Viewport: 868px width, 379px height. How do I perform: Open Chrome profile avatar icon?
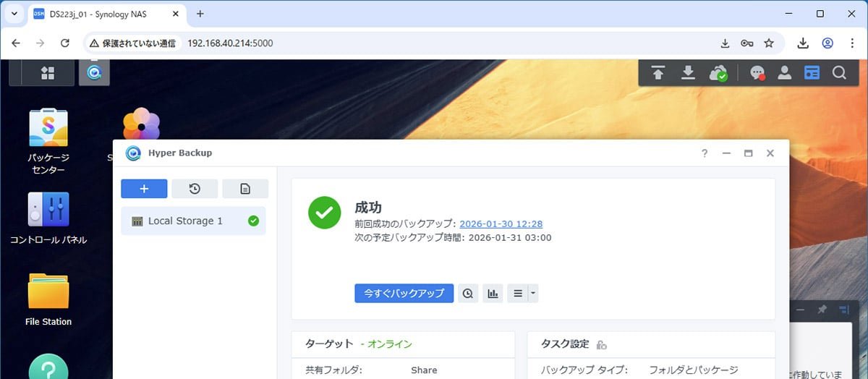tap(827, 43)
